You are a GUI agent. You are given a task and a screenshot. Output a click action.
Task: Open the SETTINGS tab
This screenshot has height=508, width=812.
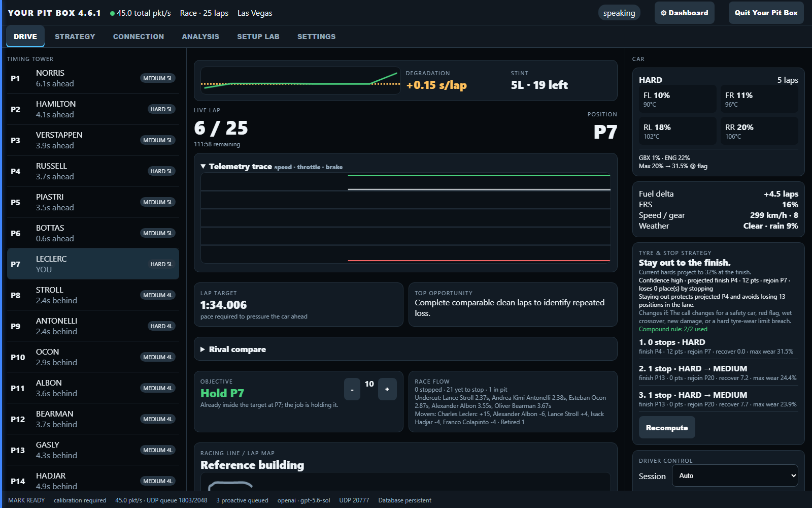[316, 37]
